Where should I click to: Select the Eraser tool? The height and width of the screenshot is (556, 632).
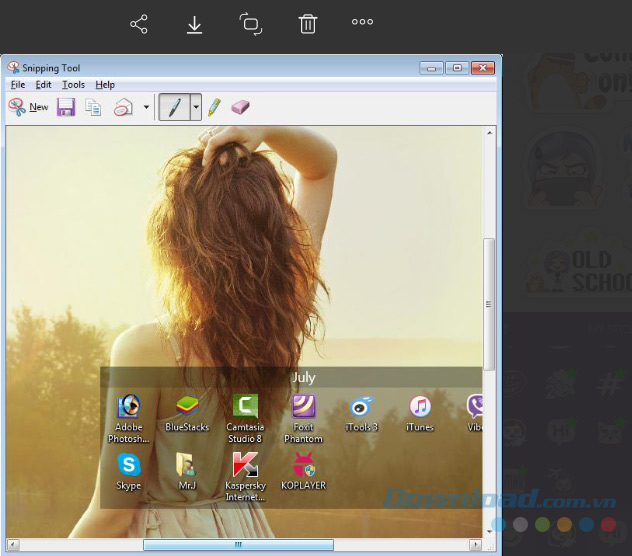coord(240,107)
